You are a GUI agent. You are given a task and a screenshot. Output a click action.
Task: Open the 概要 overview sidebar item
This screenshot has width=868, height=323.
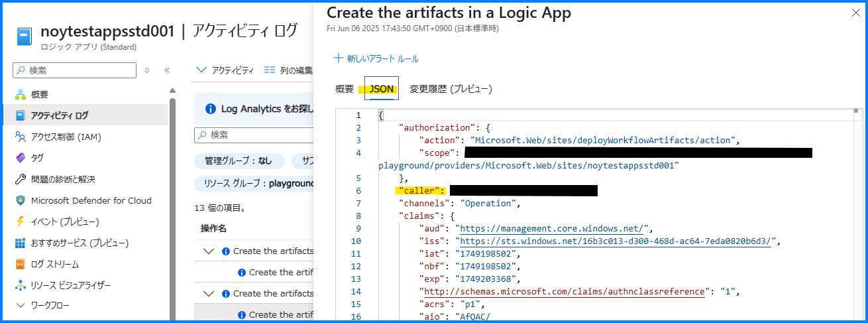click(x=40, y=94)
